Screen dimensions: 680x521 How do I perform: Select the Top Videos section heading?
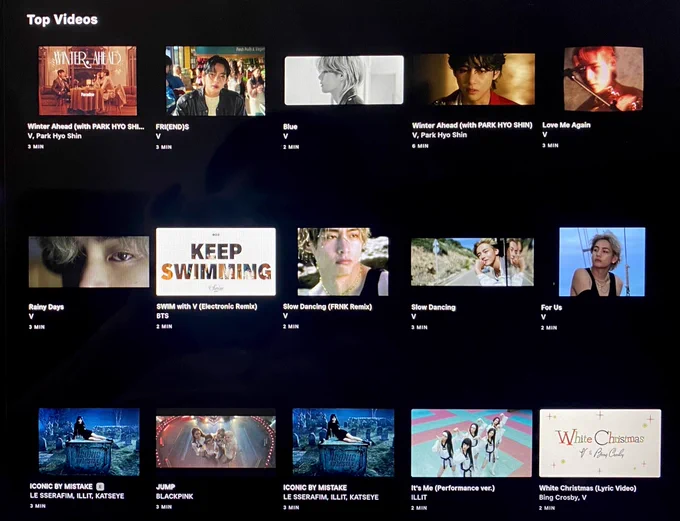pyautogui.click(x=62, y=20)
